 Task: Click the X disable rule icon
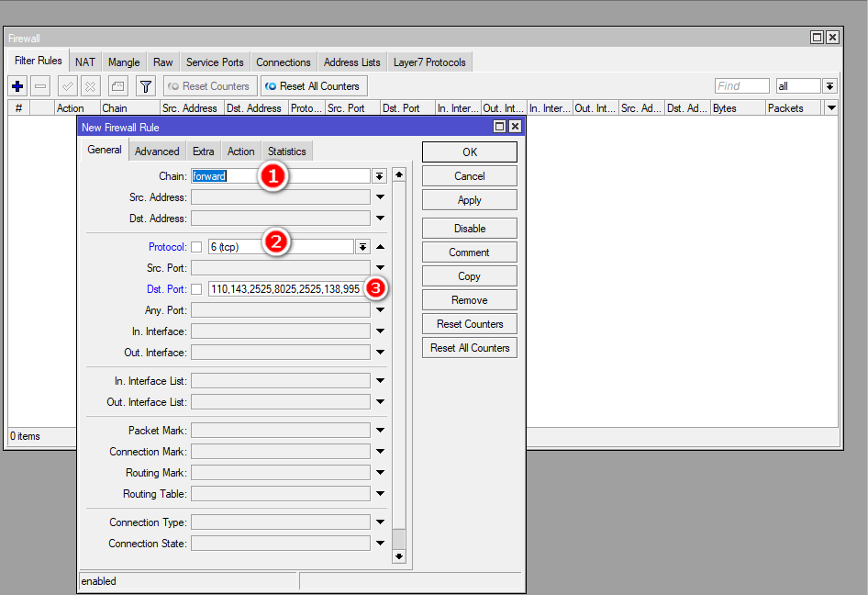(x=90, y=86)
